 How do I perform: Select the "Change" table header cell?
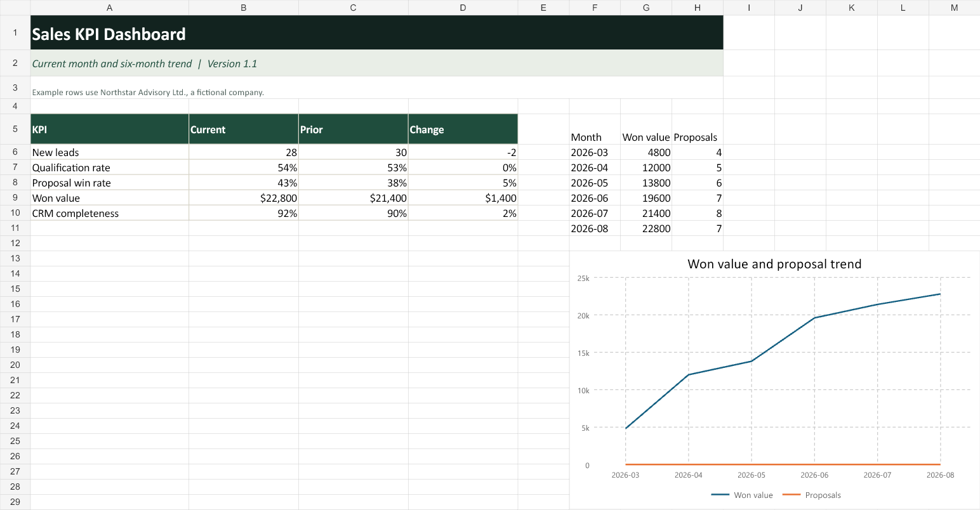[x=463, y=129]
